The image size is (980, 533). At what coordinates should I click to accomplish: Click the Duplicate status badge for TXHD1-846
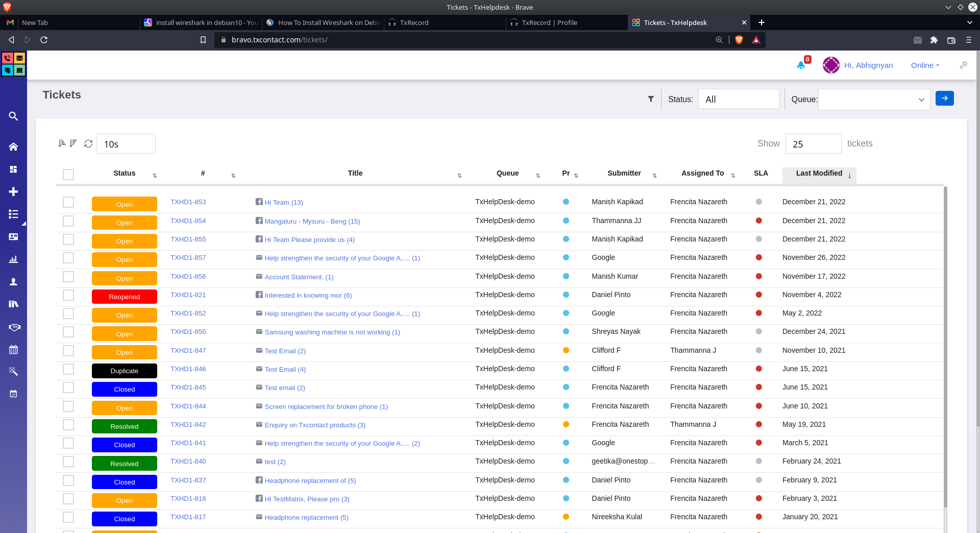(125, 371)
